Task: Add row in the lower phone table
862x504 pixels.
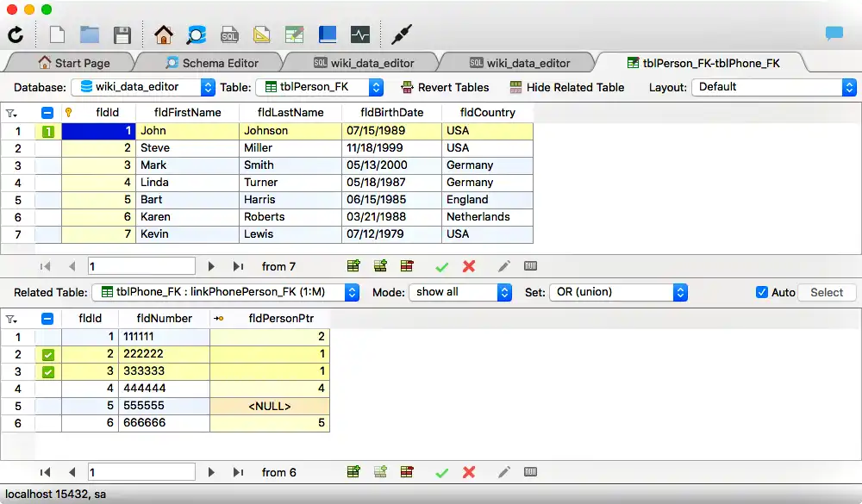Action: pos(353,471)
